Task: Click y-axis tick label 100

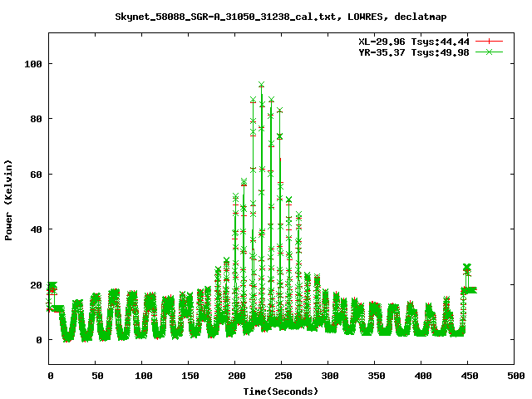Action: tap(33, 64)
